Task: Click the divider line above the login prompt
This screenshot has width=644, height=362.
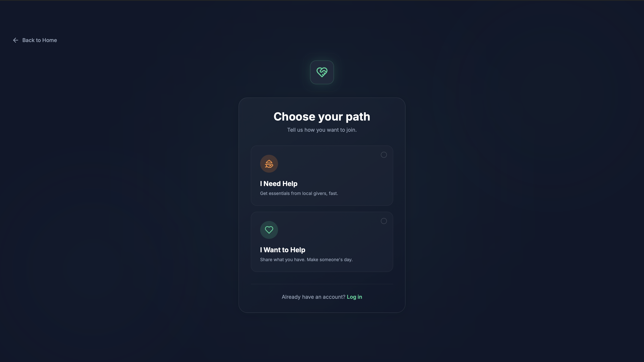Action: pos(322,284)
